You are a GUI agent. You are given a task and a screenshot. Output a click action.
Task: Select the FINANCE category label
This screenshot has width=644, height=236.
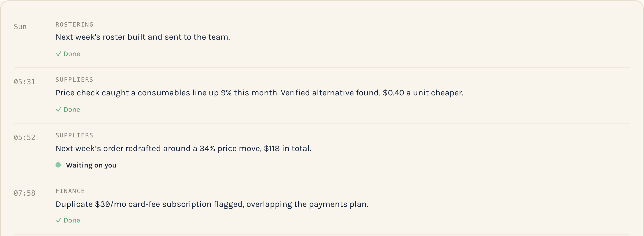pos(70,191)
